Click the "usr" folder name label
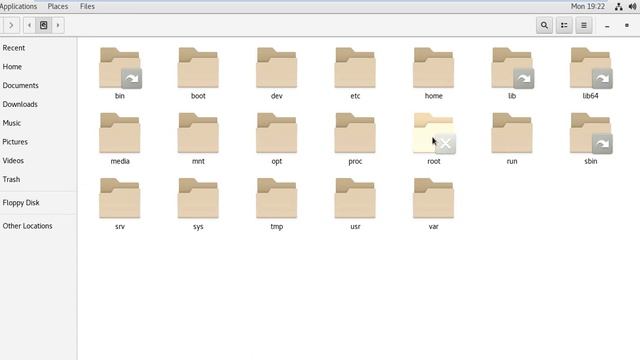This screenshot has width=640, height=360. coord(355,227)
